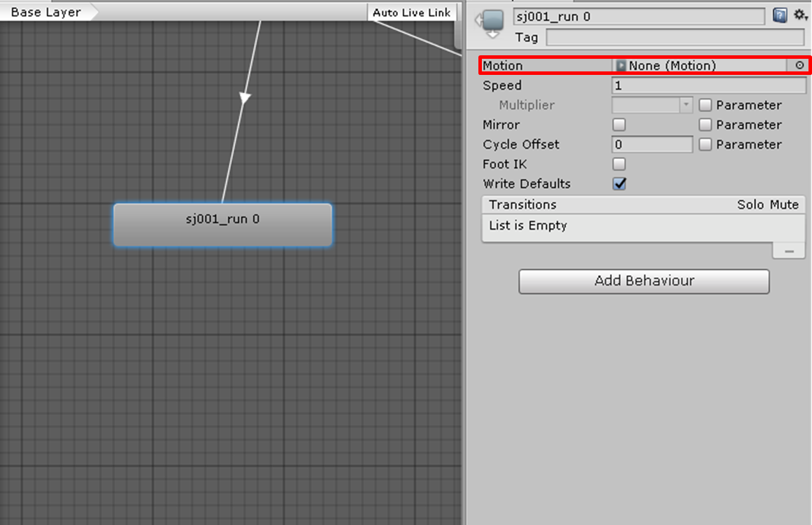The height and width of the screenshot is (525, 812).
Task: Select the sj001_run 0 state node
Action: [222, 225]
